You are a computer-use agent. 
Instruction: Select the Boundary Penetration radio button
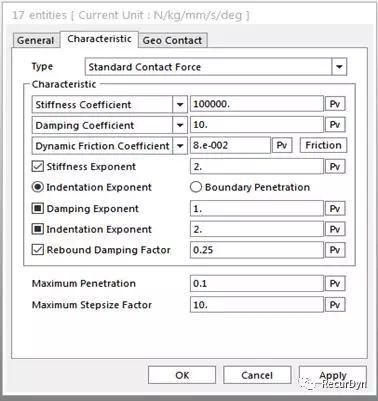[x=196, y=187]
